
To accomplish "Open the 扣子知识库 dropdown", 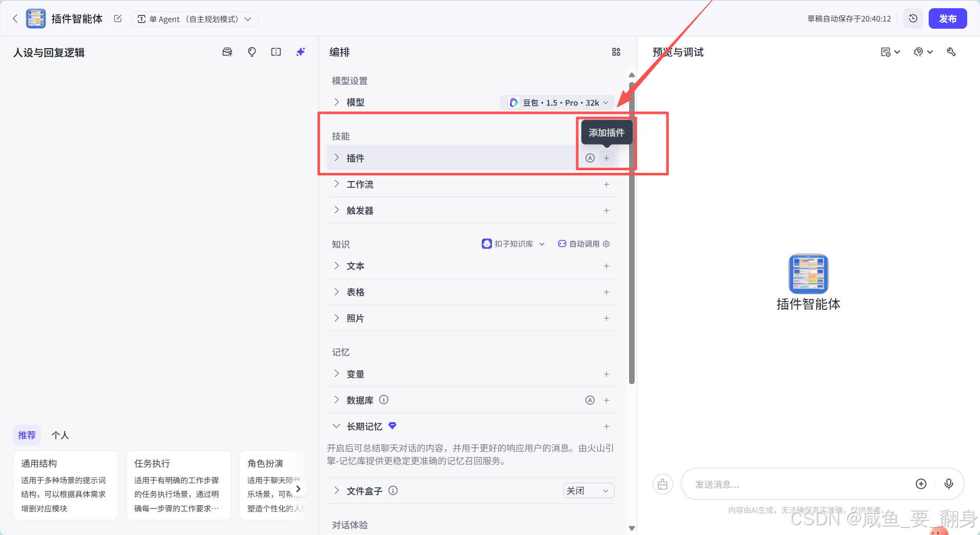I will tap(513, 244).
